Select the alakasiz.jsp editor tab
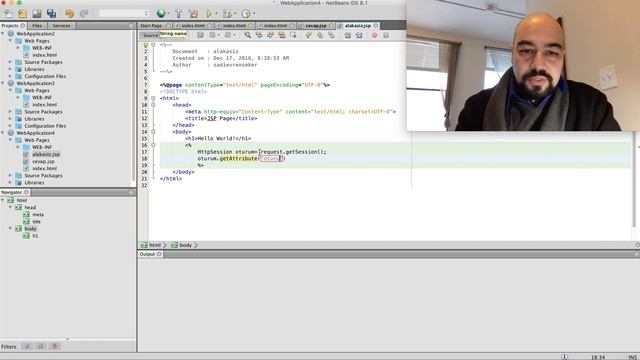Screen dimensions: 640x360 pyautogui.click(x=358, y=25)
